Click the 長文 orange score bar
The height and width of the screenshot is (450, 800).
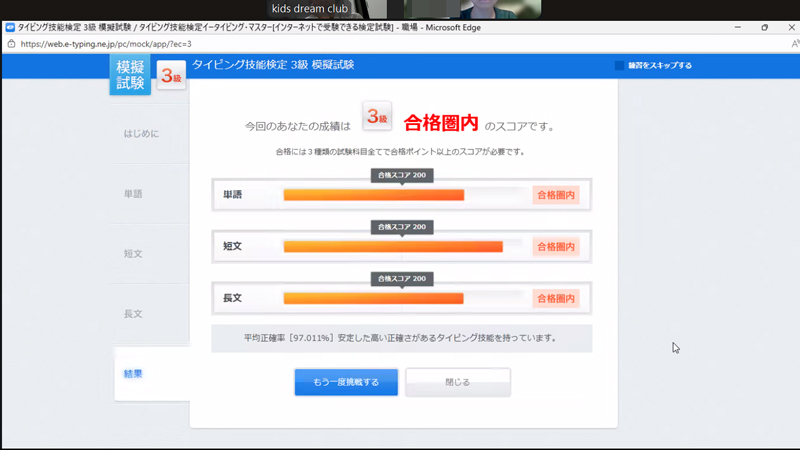[373, 298]
